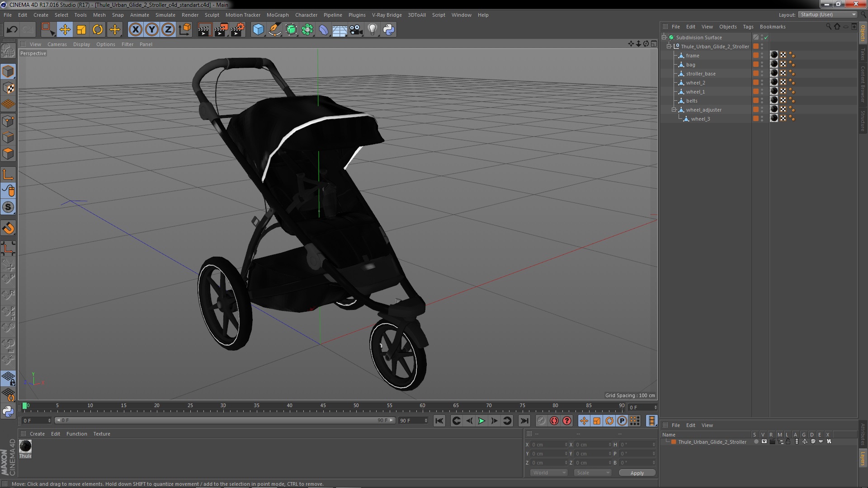Select the frame object in tree

(692, 56)
